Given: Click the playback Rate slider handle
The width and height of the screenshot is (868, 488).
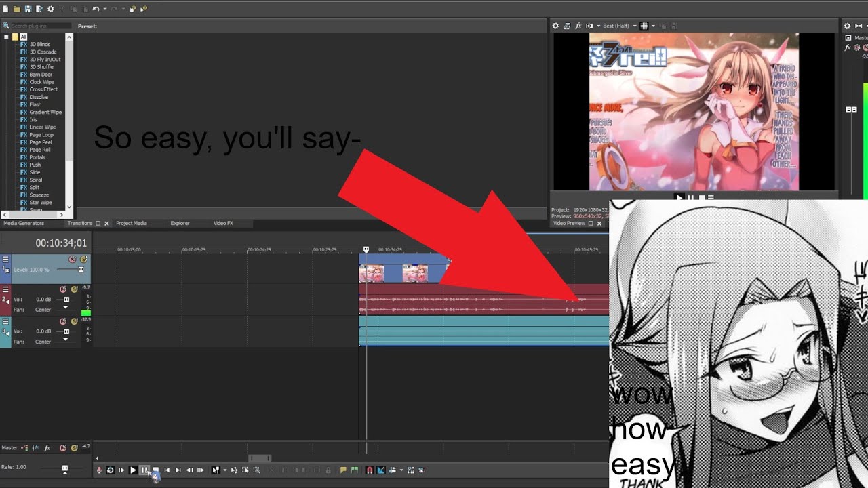Looking at the screenshot, I should coord(65,468).
